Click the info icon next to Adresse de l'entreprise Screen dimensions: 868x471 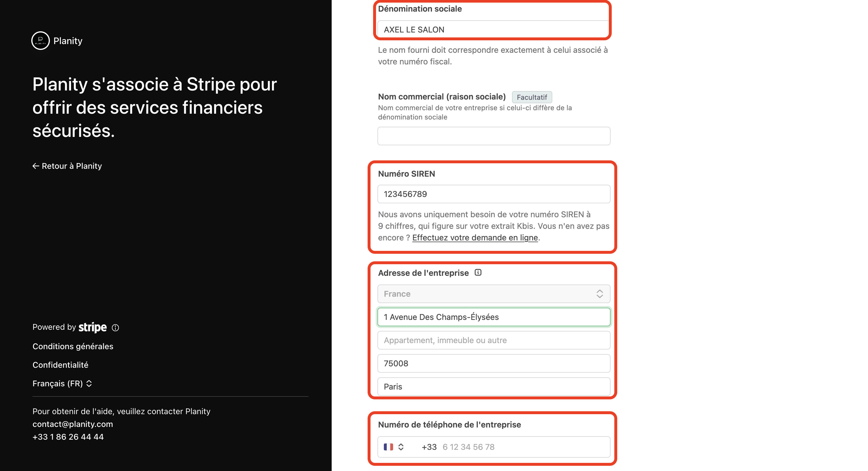click(478, 272)
